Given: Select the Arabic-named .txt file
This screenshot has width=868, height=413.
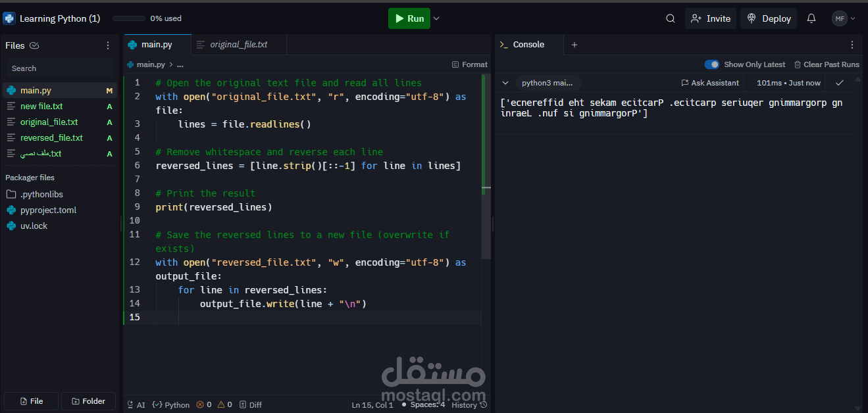Looking at the screenshot, I should pyautogui.click(x=59, y=153).
